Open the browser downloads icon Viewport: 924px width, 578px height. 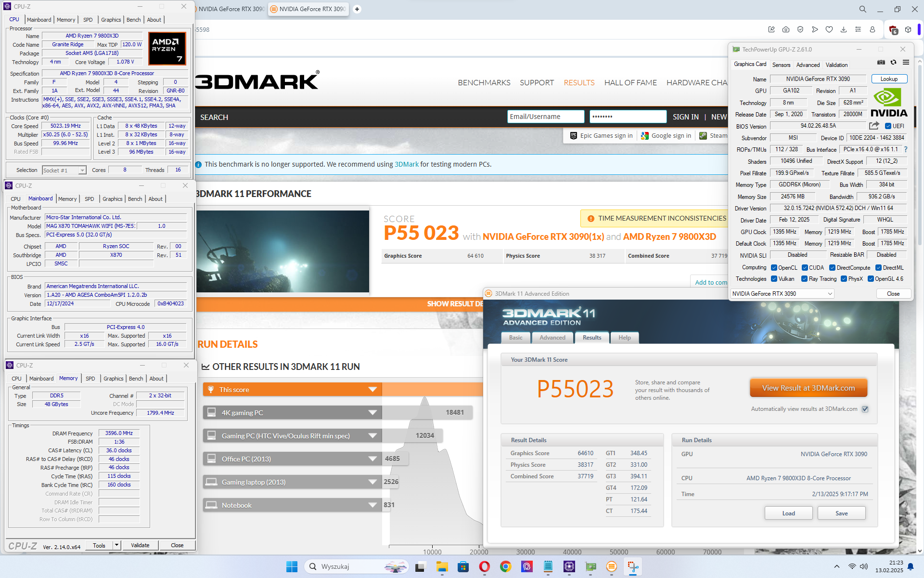pos(844,29)
